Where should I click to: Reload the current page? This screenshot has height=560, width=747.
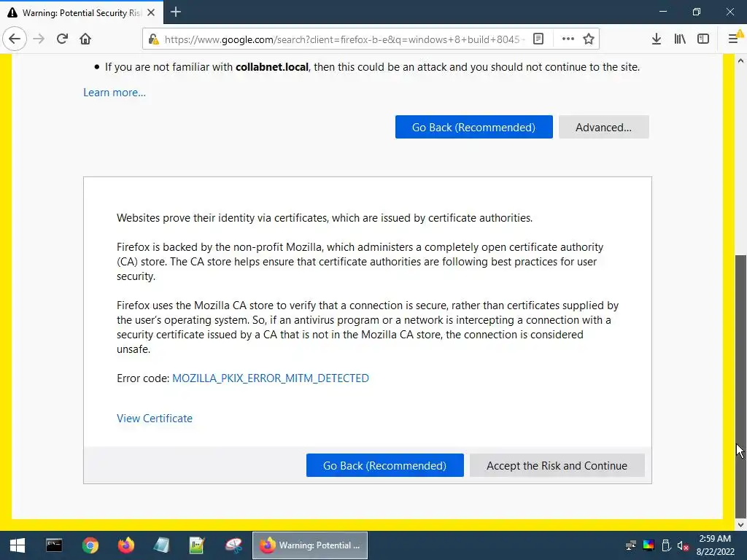click(62, 39)
